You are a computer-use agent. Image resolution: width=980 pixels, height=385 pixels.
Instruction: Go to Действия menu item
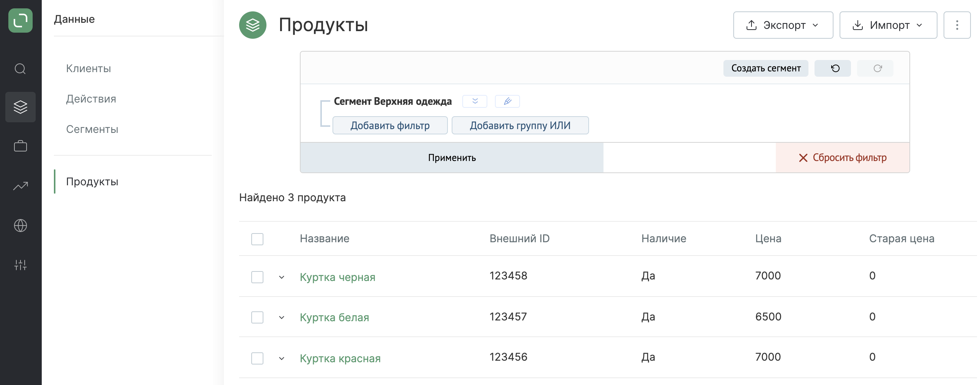[91, 99]
